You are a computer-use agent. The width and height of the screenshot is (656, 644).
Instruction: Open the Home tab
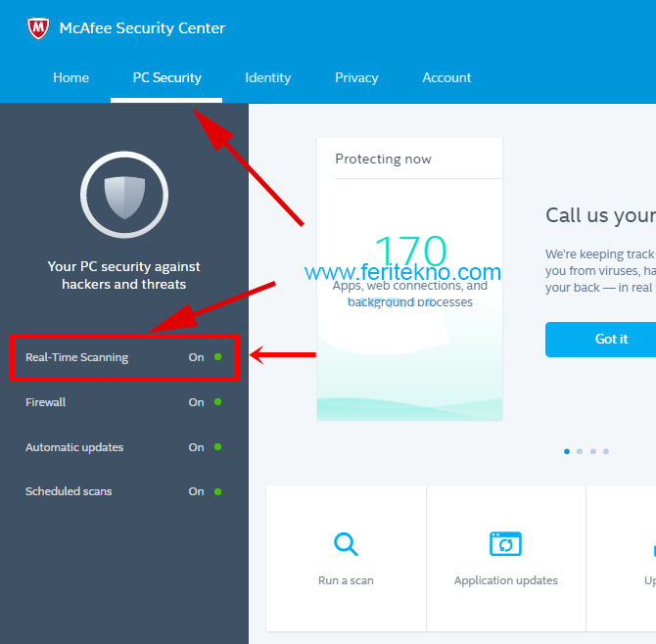pyautogui.click(x=70, y=77)
